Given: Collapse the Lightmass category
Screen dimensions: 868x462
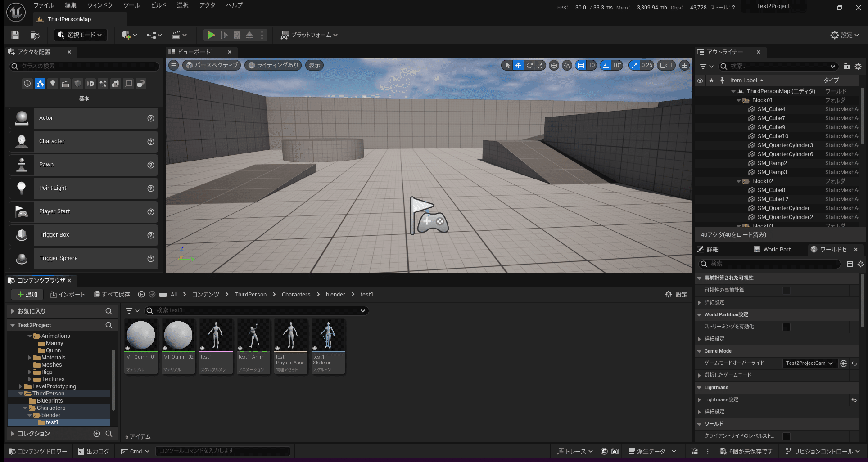Looking at the screenshot, I should point(699,387).
